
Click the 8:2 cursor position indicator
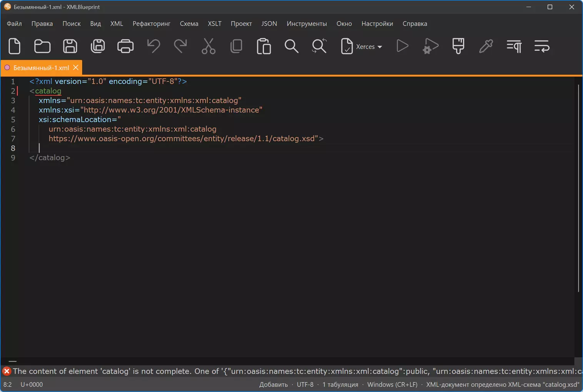pos(7,384)
